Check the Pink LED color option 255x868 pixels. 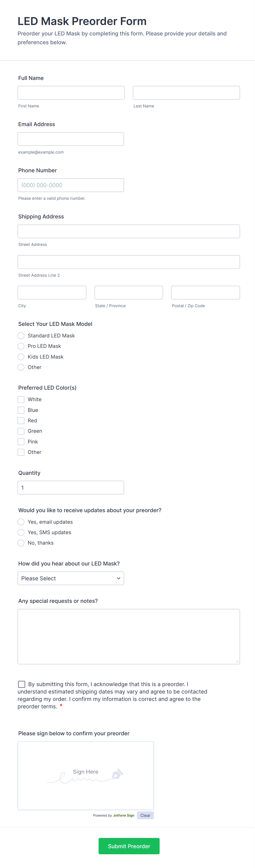pyautogui.click(x=21, y=441)
